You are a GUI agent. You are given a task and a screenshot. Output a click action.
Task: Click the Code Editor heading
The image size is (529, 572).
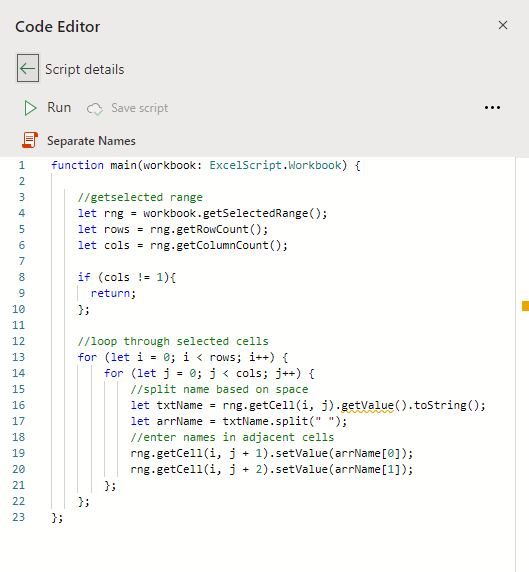[x=58, y=27]
